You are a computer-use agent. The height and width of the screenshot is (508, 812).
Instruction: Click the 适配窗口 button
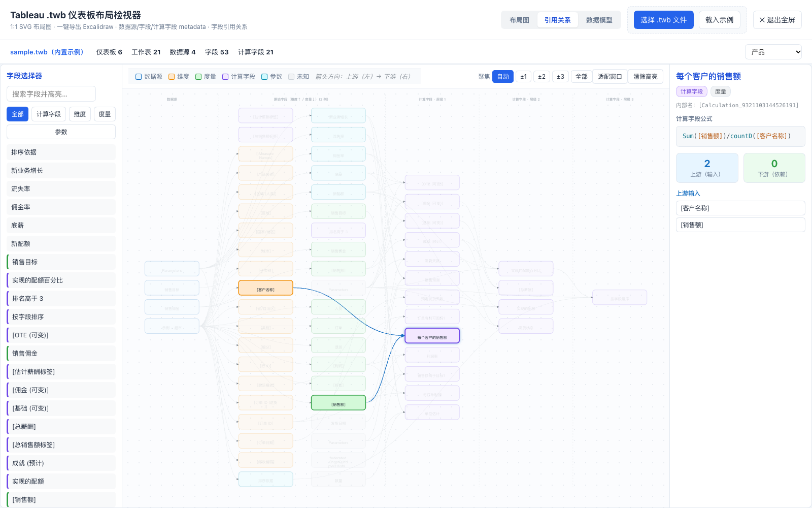[610, 77]
